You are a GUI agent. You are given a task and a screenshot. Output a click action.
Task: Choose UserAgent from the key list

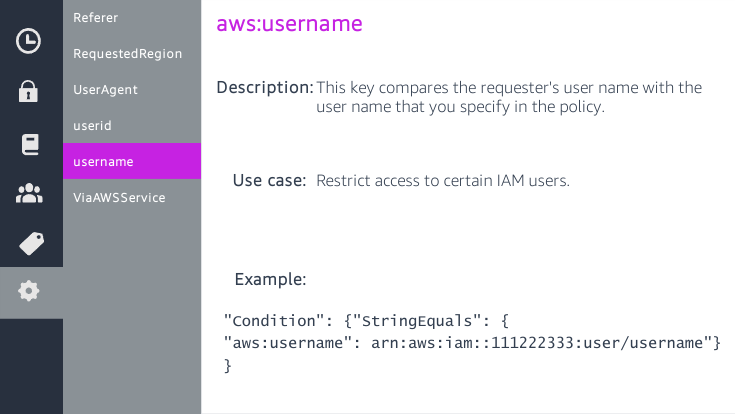[x=105, y=89]
